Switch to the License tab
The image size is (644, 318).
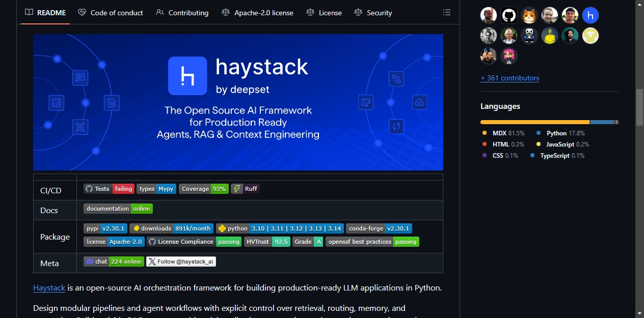pos(324,12)
